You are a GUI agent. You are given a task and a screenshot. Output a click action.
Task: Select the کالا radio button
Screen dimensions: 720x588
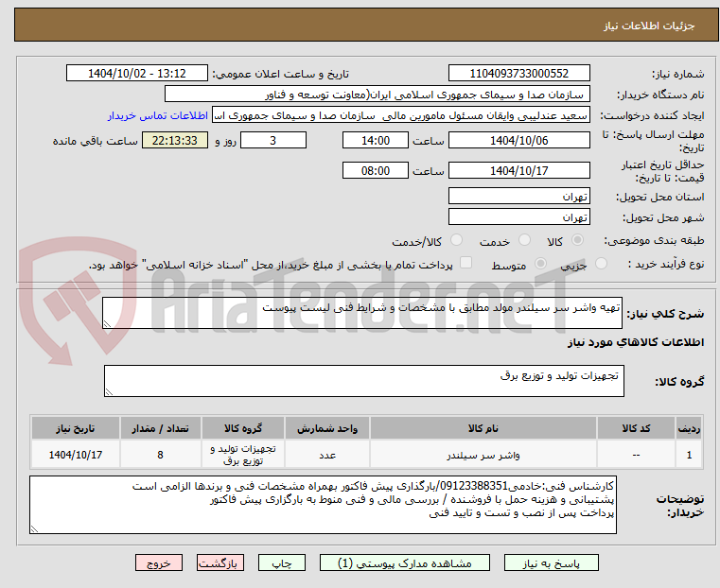click(578, 240)
